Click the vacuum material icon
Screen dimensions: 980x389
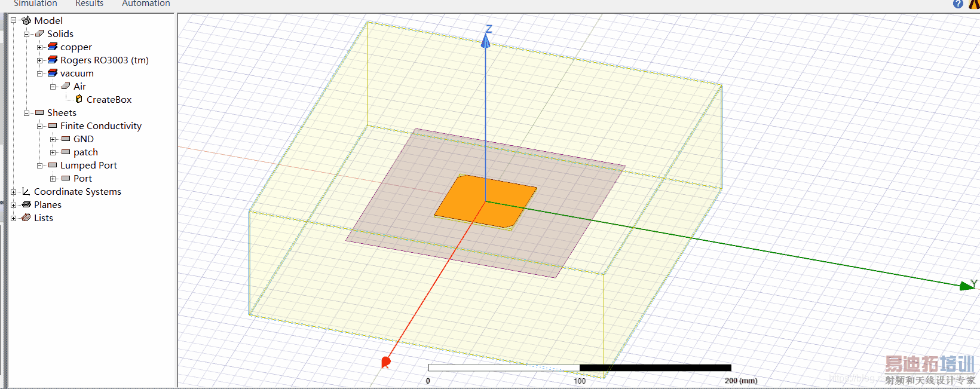pyautogui.click(x=53, y=73)
